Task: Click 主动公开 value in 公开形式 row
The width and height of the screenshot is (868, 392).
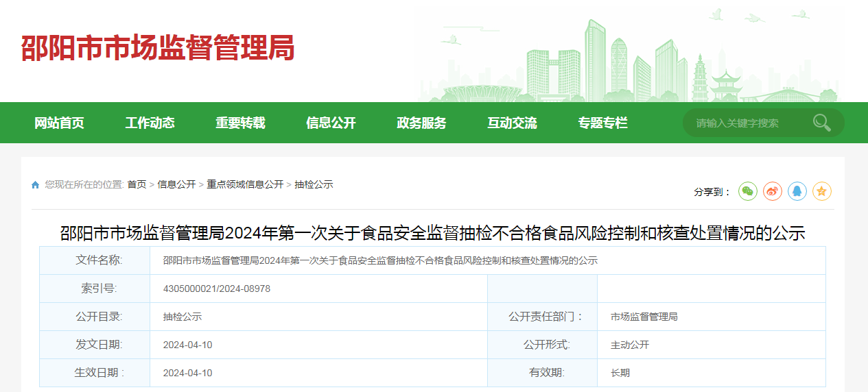Action: pos(630,345)
